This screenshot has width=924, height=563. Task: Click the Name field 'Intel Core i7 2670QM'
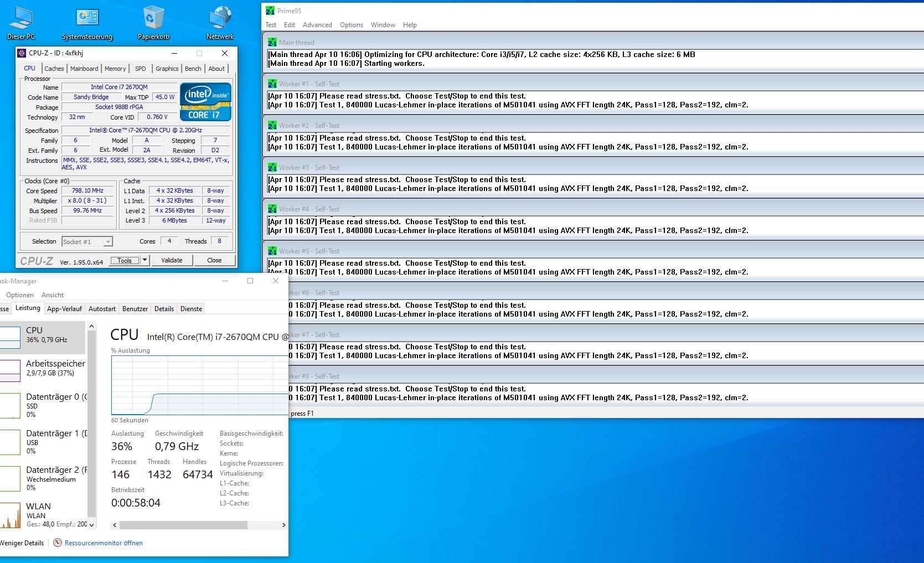(119, 87)
